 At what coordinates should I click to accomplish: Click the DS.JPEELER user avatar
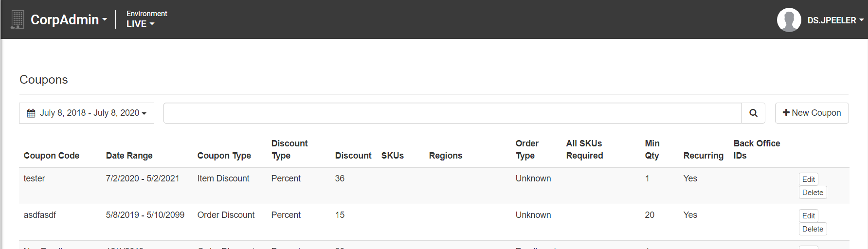(789, 20)
